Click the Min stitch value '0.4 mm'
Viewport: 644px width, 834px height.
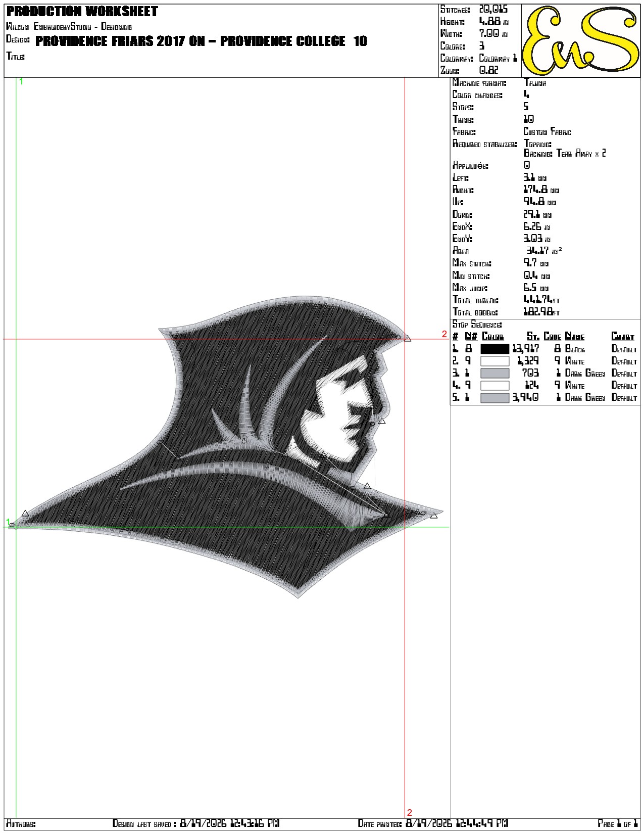(x=537, y=275)
